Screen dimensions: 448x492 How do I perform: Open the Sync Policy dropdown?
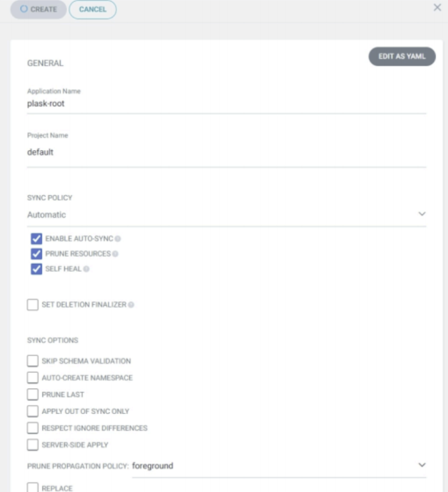click(x=226, y=215)
